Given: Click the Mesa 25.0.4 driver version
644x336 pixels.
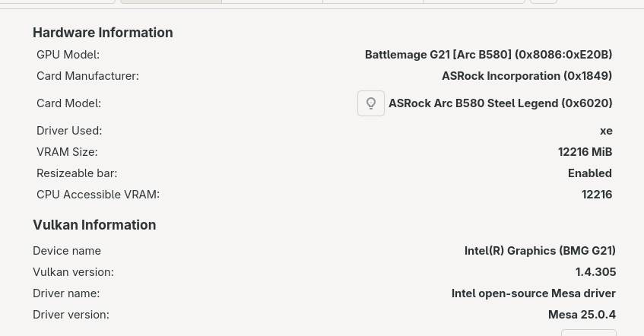Looking at the screenshot, I should coord(582,315).
